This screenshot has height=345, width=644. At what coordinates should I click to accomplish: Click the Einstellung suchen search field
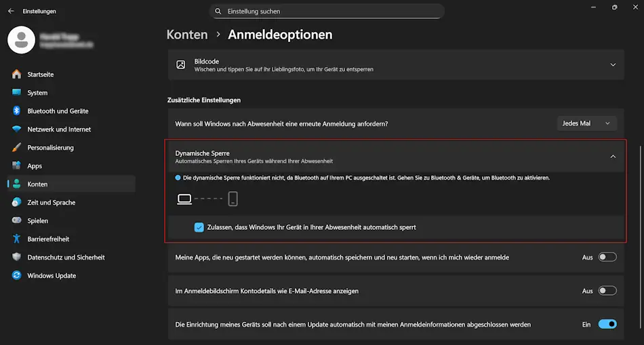(327, 12)
